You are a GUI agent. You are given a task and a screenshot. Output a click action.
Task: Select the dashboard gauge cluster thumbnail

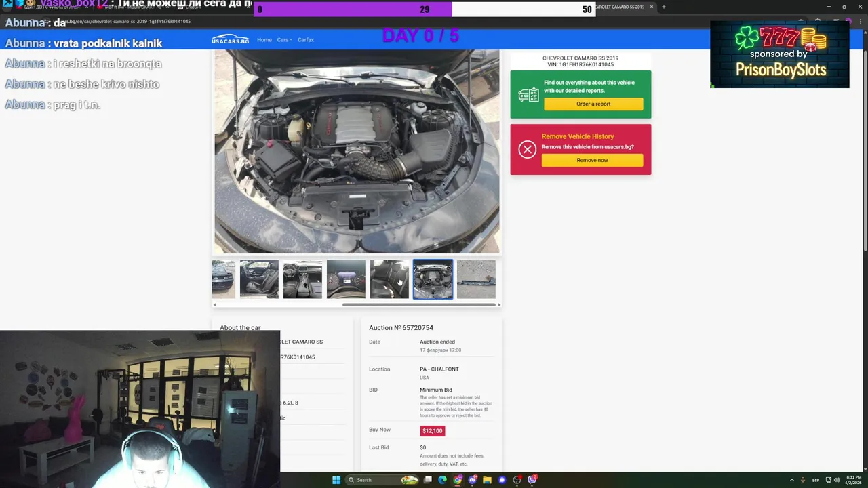pos(346,279)
